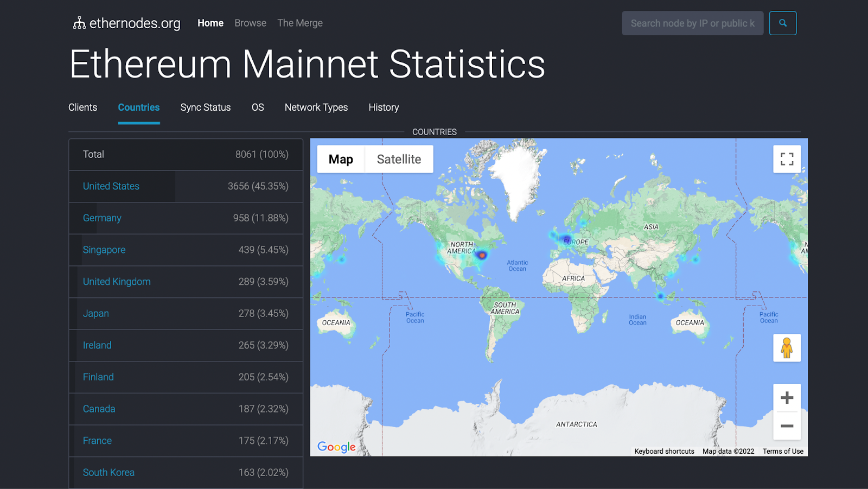Open the Ireland country link
Viewport: 868px width, 489px height.
point(97,345)
